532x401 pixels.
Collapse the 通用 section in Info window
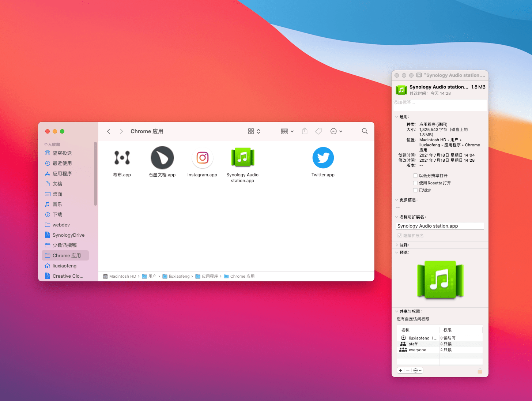[397, 117]
